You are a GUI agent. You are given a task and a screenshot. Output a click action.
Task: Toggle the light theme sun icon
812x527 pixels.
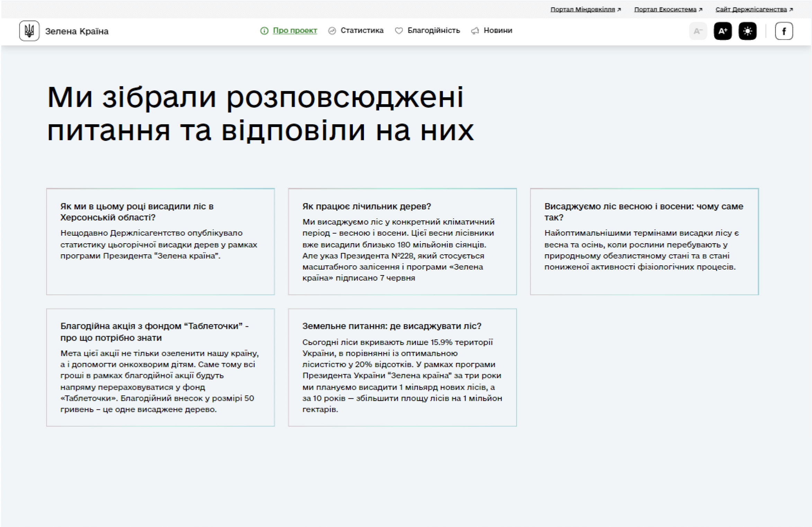748,31
